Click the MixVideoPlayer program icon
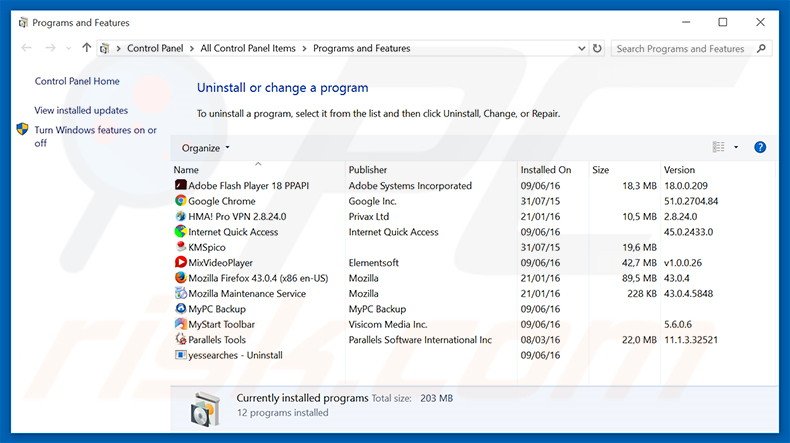This screenshot has width=790, height=443. pos(180,262)
